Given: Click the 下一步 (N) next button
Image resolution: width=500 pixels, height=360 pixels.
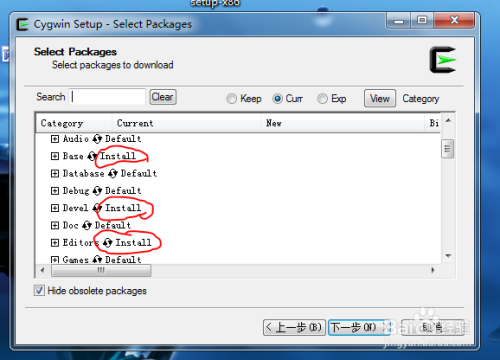Looking at the screenshot, I should [359, 327].
